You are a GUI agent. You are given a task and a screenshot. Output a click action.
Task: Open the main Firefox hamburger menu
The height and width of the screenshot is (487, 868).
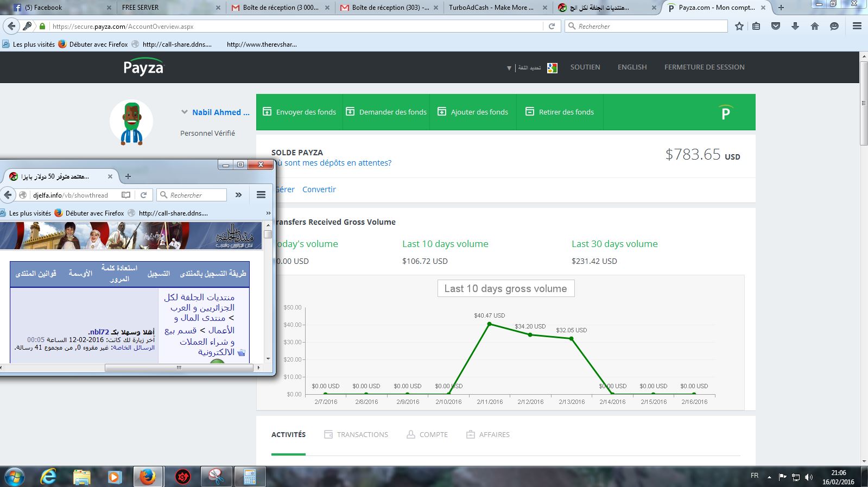pos(857,26)
